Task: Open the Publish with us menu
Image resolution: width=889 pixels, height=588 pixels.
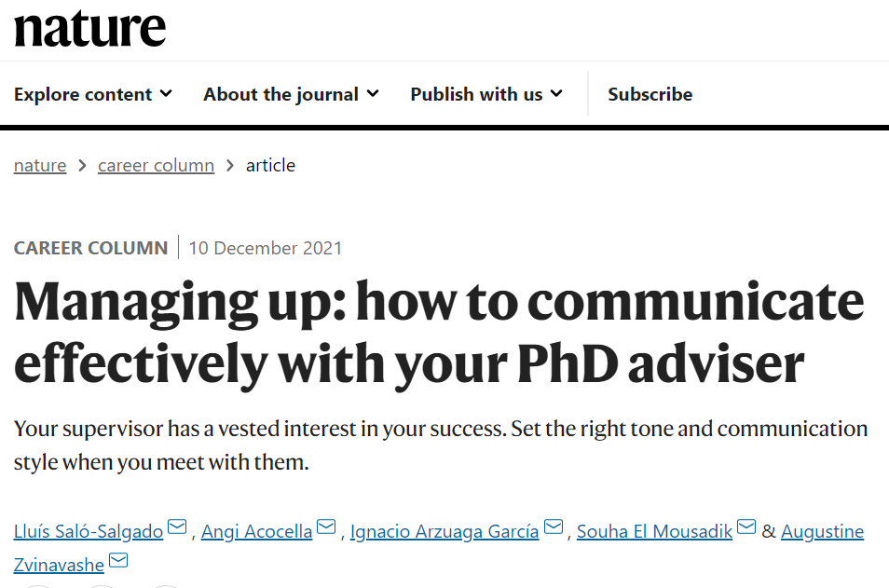Action: 476,94
